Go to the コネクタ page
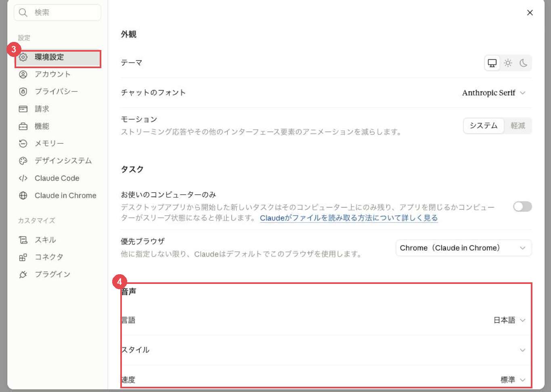551x392 pixels. tap(58, 257)
